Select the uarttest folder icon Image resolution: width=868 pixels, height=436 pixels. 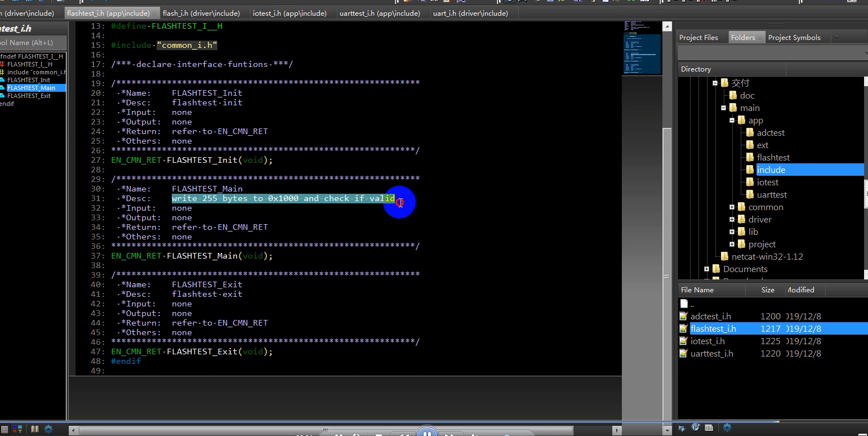[750, 194]
